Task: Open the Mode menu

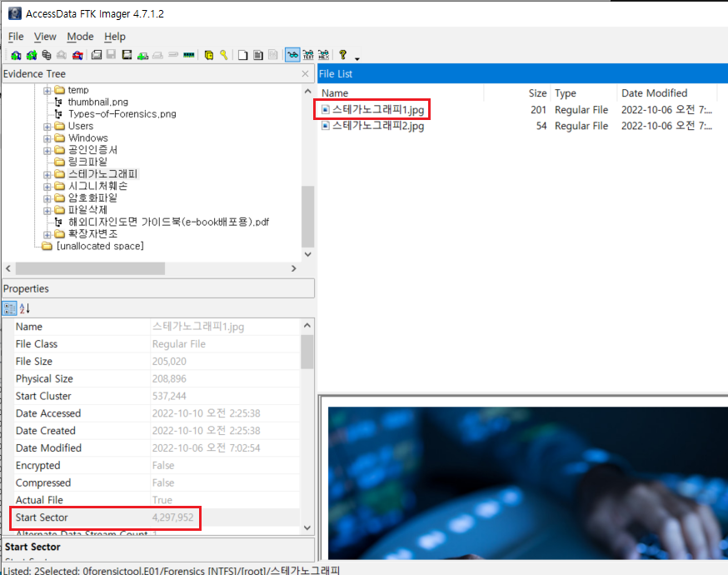Action: click(x=80, y=37)
